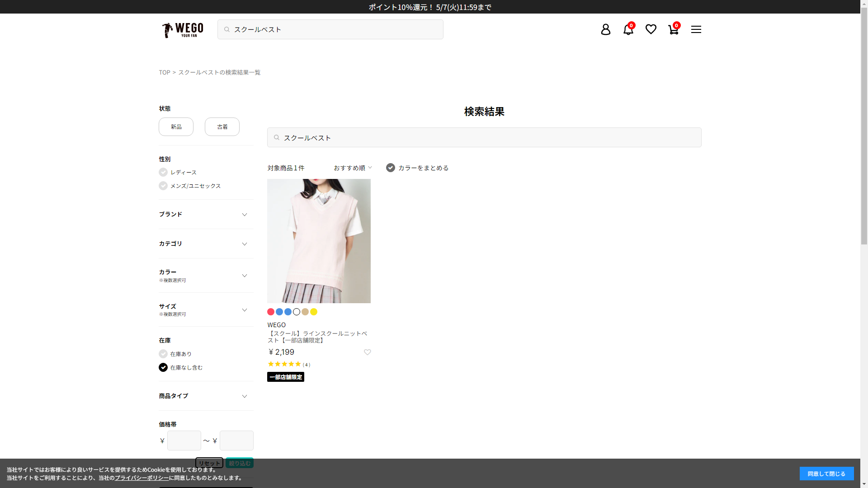Screen dimensions: 868x488
Task: Click the WEGO logo
Action: [x=183, y=30]
